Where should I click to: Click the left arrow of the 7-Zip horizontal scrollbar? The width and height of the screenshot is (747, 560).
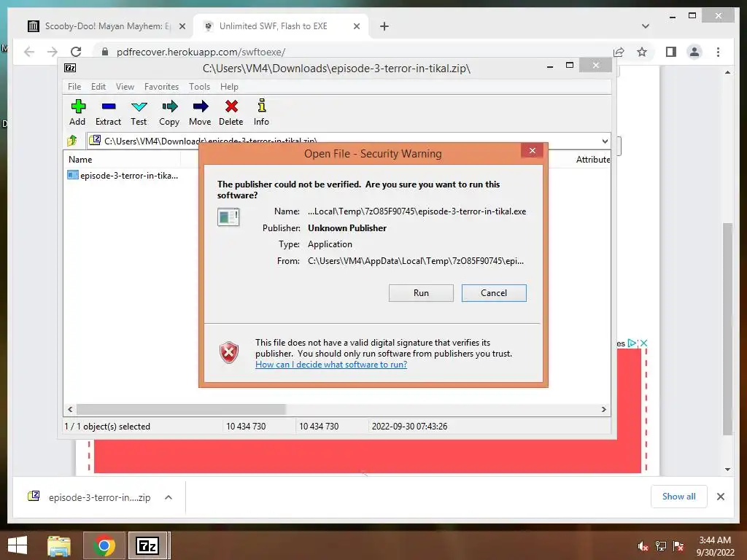coord(70,409)
